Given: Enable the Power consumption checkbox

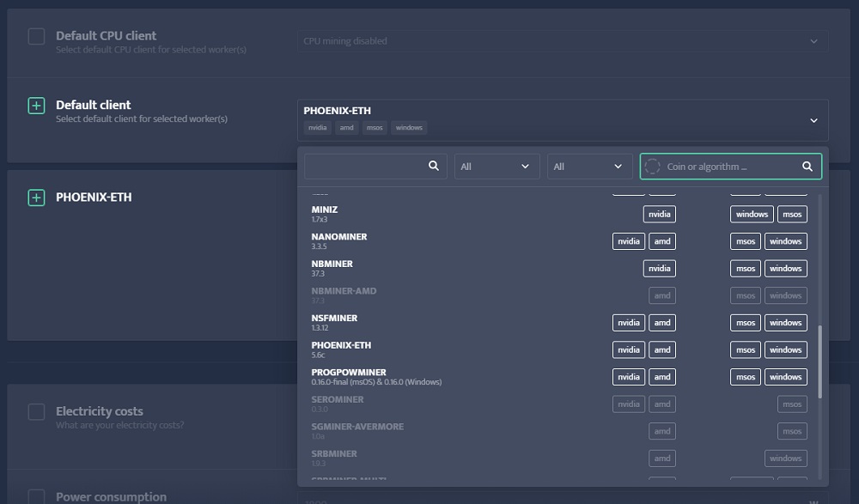Looking at the screenshot, I should tap(36, 497).
